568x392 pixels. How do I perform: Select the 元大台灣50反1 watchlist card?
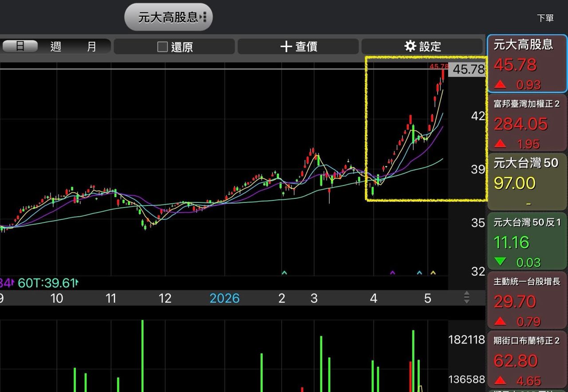point(527,241)
